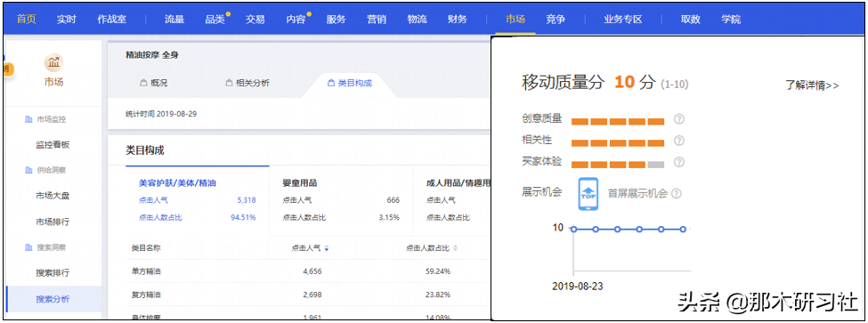This screenshot has height=323, width=868.
Task: Open 搜索排行 in the sidebar
Action: coord(53,272)
